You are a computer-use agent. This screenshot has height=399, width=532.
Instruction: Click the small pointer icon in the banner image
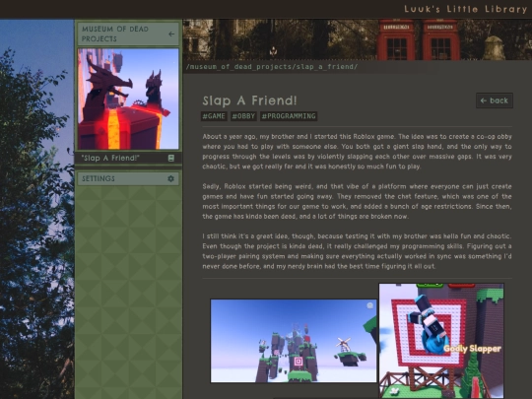click(x=273, y=52)
